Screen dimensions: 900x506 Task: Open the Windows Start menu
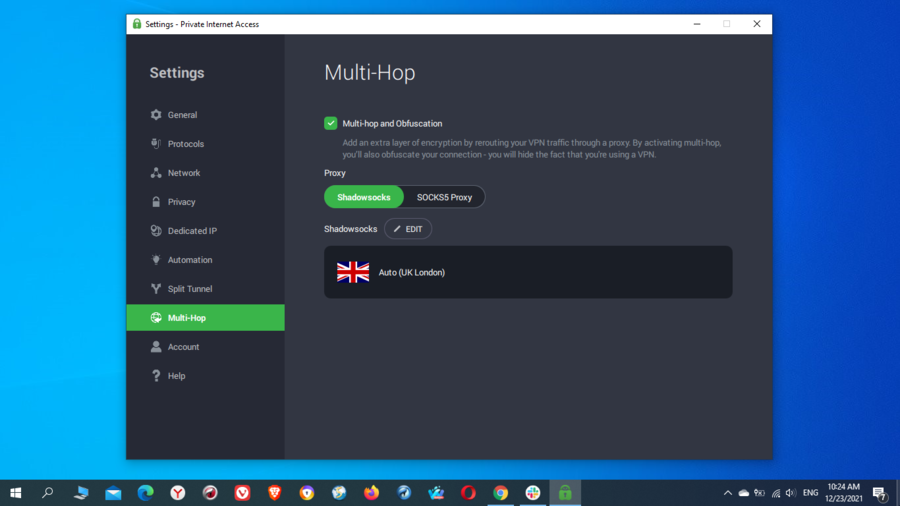(x=16, y=493)
